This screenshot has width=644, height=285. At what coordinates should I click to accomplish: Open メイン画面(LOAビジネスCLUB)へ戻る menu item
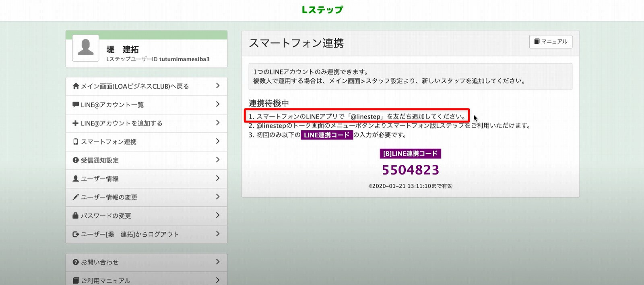(x=147, y=86)
